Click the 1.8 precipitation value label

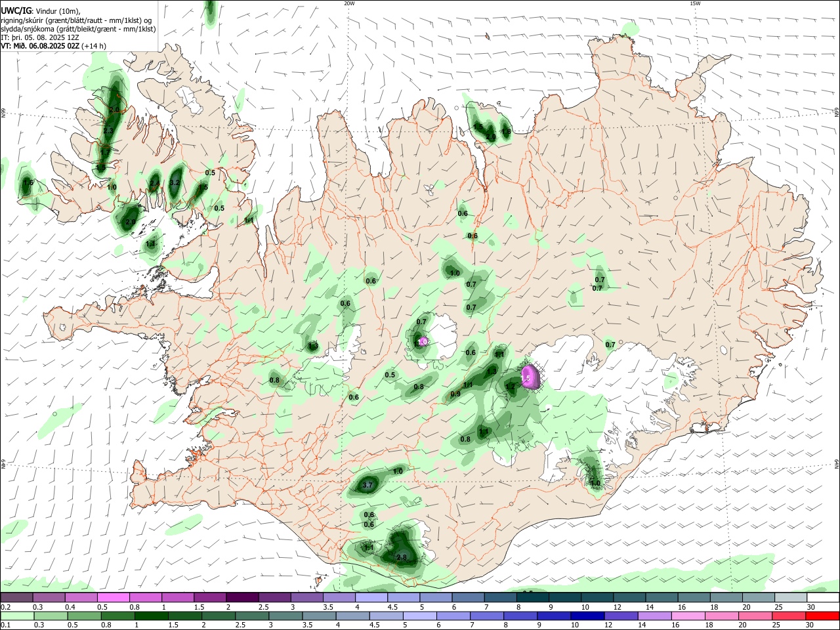(506, 131)
